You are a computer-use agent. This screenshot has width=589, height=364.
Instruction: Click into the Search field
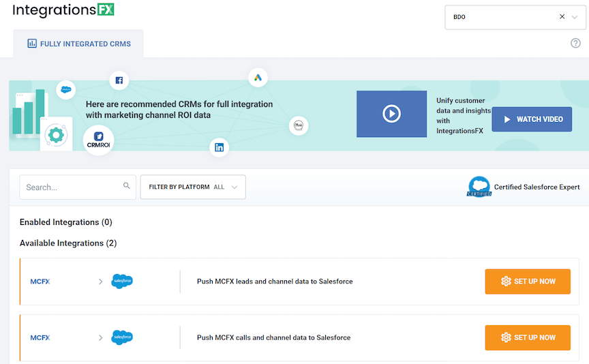pos(78,187)
